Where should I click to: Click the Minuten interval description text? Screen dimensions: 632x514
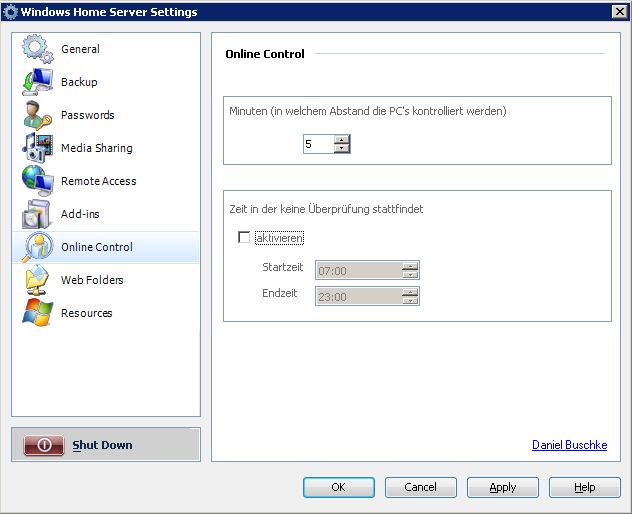pyautogui.click(x=368, y=111)
